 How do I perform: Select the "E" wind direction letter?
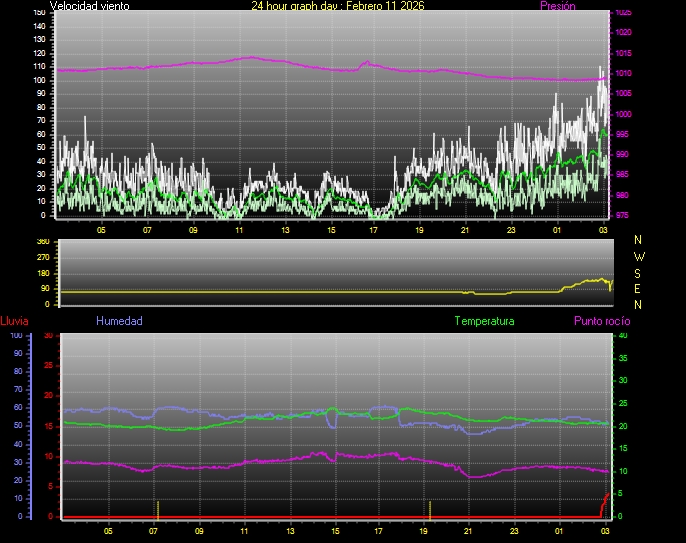pyautogui.click(x=639, y=288)
